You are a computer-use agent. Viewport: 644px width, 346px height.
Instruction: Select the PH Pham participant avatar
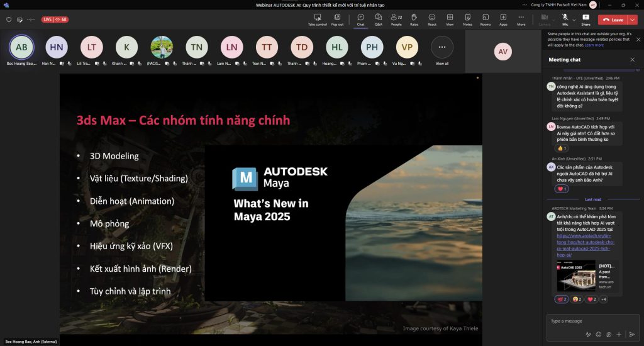(x=372, y=47)
